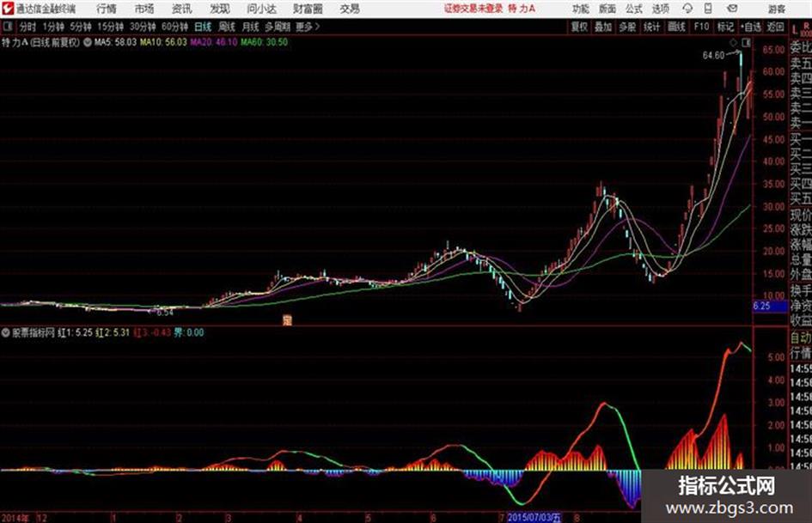This screenshot has width=812, height=523.
Task: Click the 2014年 label on the time axis
Action: point(15,518)
